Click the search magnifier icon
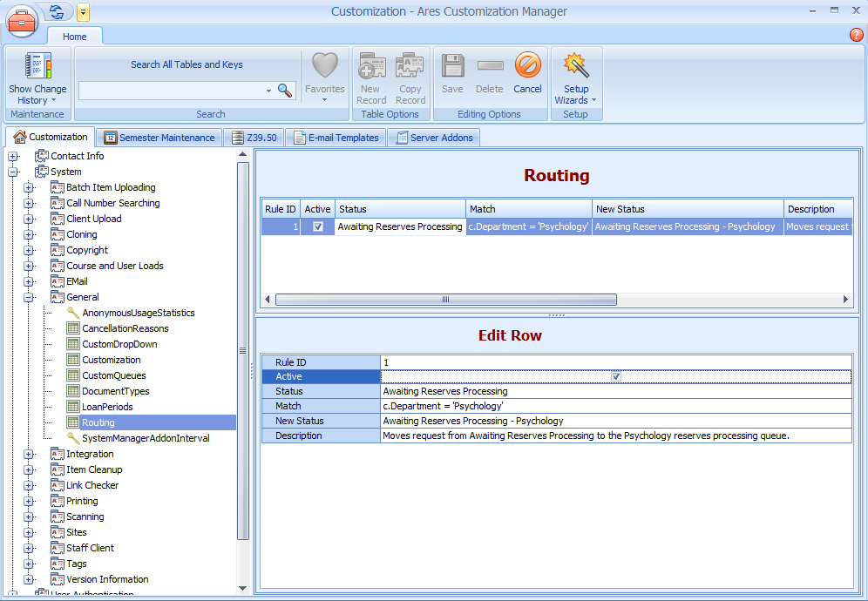 pos(284,90)
